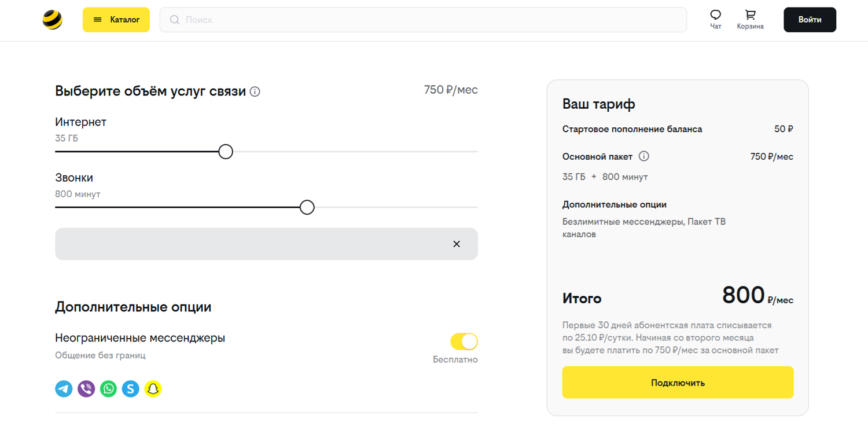868x426 pixels.
Task: Click the 'Дополнительные опции' section heading
Action: click(133, 307)
